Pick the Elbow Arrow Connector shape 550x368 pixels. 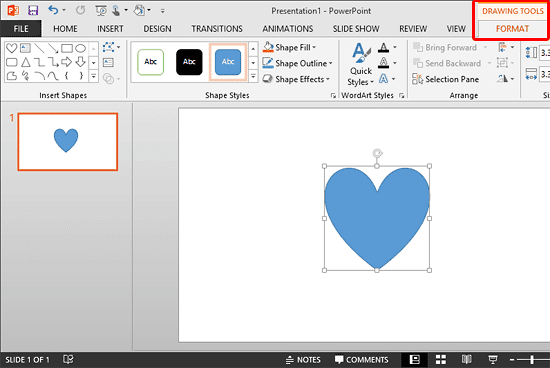pos(53,62)
